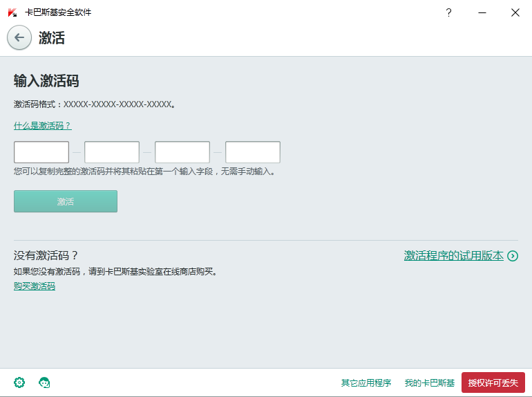Open 我的卡巴斯基 in the bottom bar
The height and width of the screenshot is (397, 532).
[429, 382]
